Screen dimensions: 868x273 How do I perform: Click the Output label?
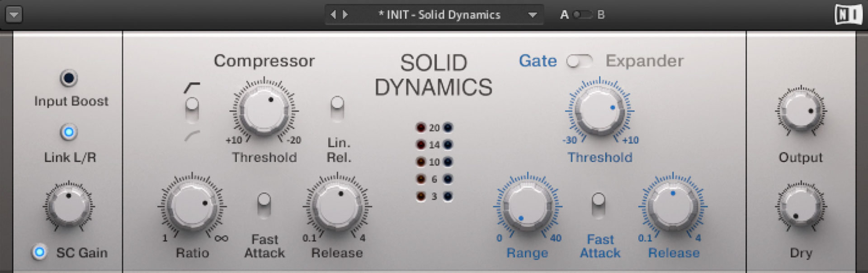tap(801, 158)
